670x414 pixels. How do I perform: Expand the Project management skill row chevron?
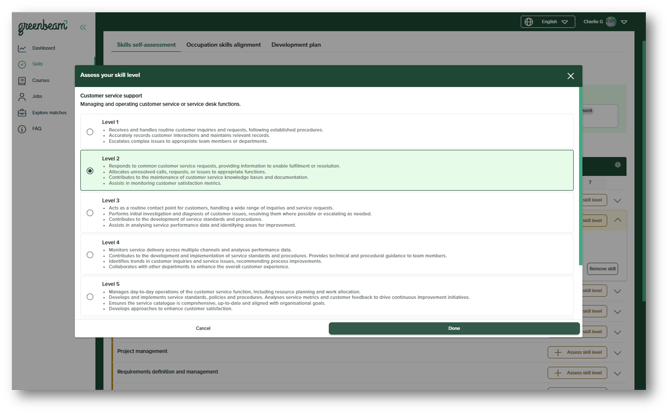[617, 352]
